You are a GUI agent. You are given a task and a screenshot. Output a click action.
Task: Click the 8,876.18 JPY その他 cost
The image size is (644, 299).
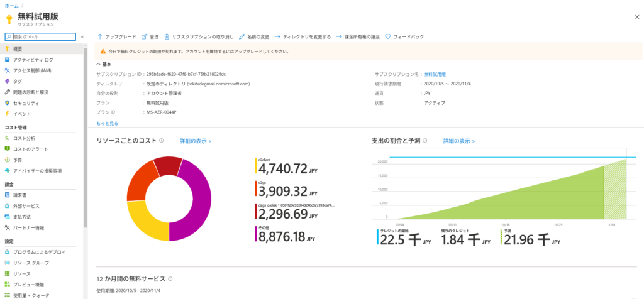pyautogui.click(x=287, y=236)
